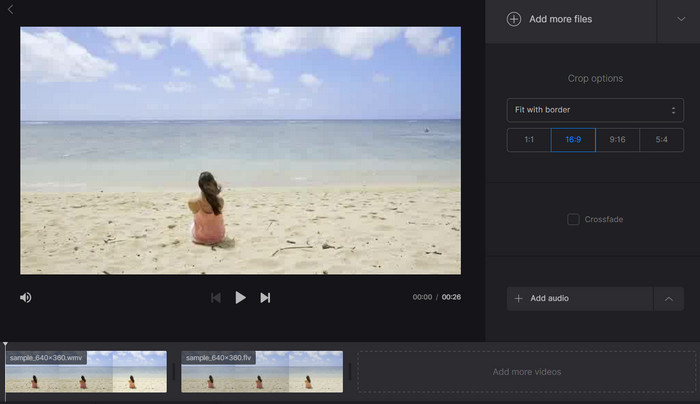700x404 pixels.
Task: Click the Add more videos drop area
Action: [527, 372]
